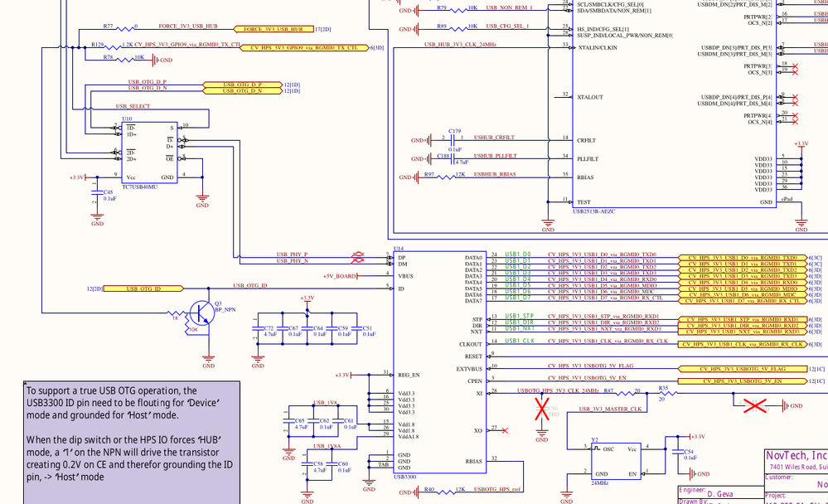Click the R78 10K resistor symbol
828x504 pixels.
coord(124,60)
